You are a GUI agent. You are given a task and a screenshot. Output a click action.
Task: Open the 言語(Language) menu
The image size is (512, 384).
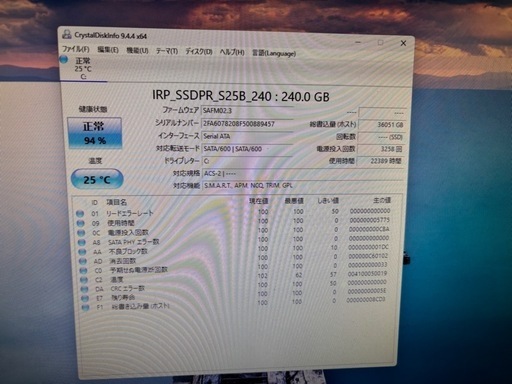point(274,53)
